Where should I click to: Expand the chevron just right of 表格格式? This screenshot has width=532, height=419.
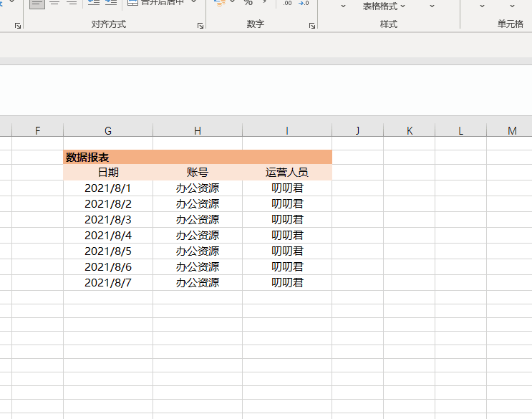coord(432,6)
